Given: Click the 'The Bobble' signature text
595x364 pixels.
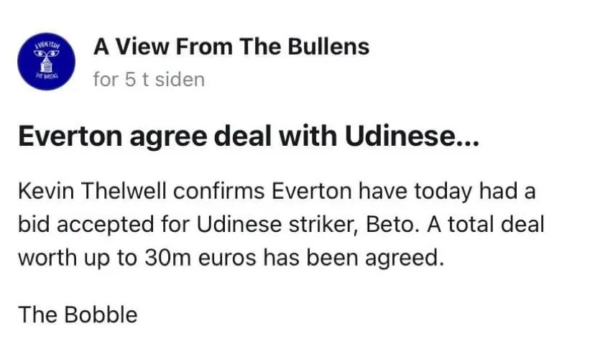Looking at the screenshot, I should [78, 314].
